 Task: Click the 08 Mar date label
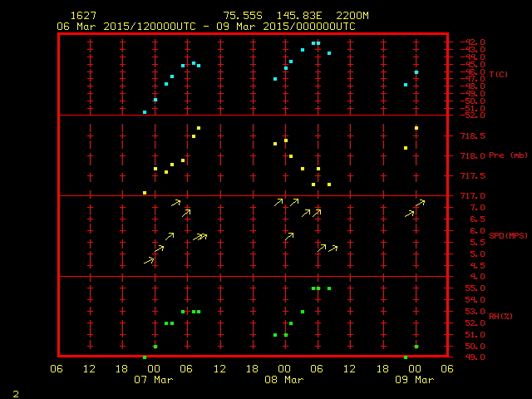coord(284,380)
